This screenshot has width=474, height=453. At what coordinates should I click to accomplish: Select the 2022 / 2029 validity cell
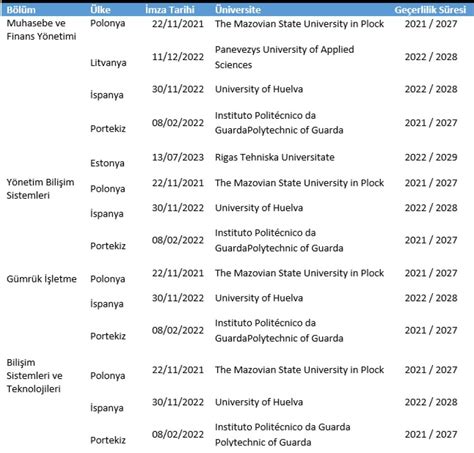pyautogui.click(x=431, y=157)
